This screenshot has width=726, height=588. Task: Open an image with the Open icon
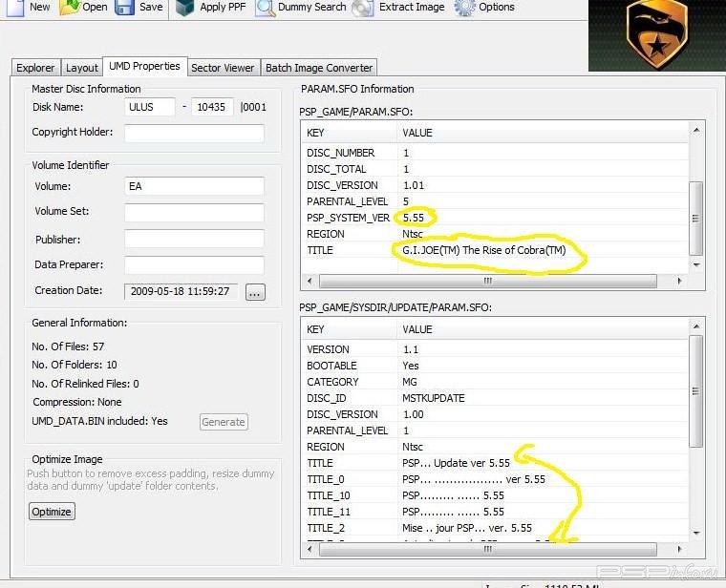pos(70,7)
